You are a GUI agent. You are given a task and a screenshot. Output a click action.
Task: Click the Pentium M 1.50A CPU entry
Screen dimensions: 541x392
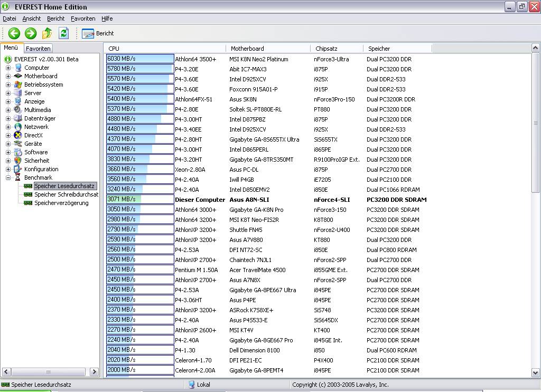coord(197,270)
